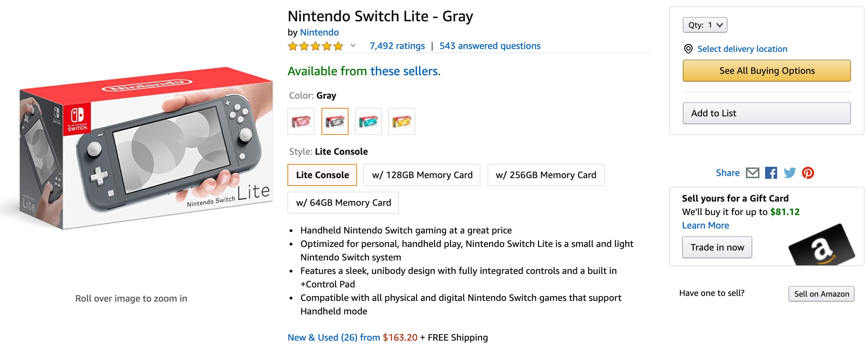Open the Qty quantity dropdown

[x=705, y=25]
